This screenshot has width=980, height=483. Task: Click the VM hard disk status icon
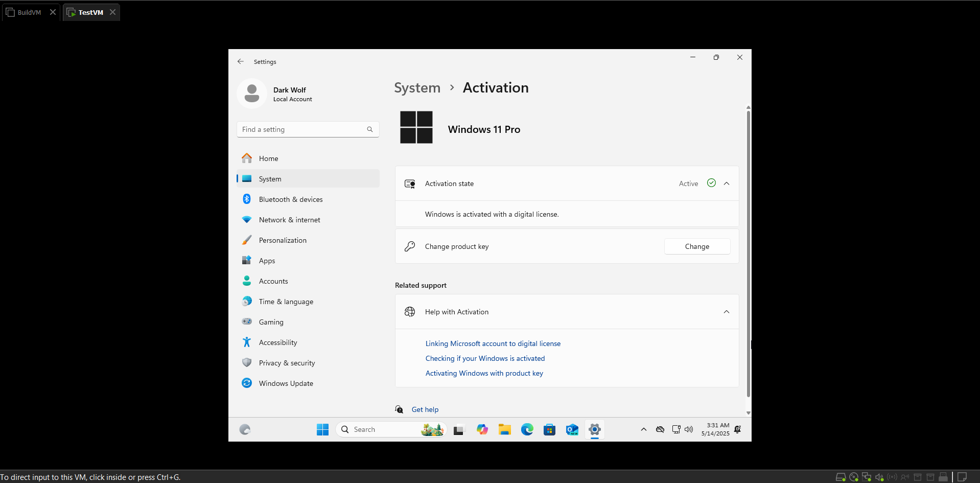pyautogui.click(x=841, y=477)
